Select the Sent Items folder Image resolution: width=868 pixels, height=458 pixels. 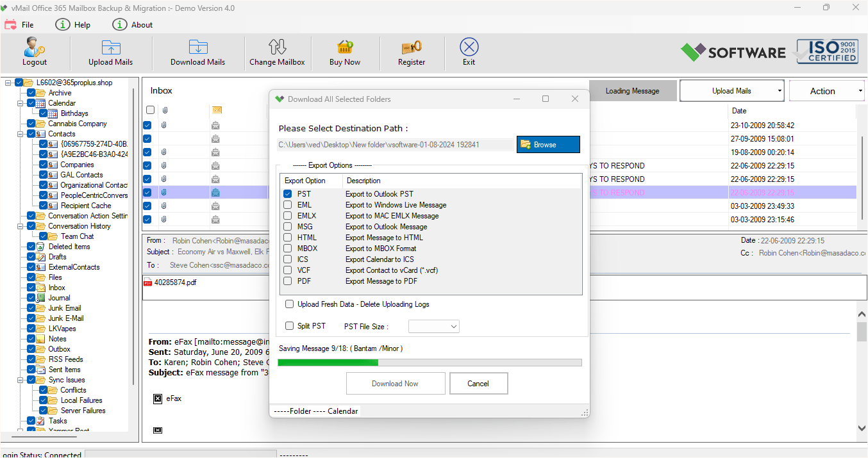(x=64, y=370)
